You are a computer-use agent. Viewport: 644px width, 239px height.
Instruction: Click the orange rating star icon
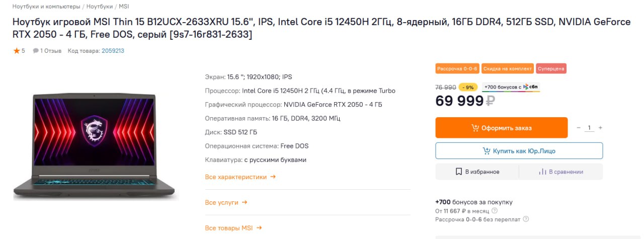coord(17,51)
